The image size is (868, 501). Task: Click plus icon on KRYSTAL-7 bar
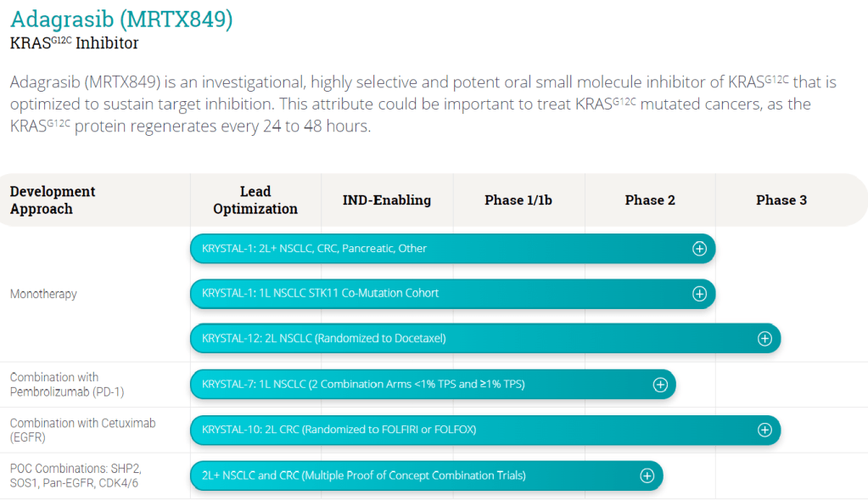pos(660,385)
